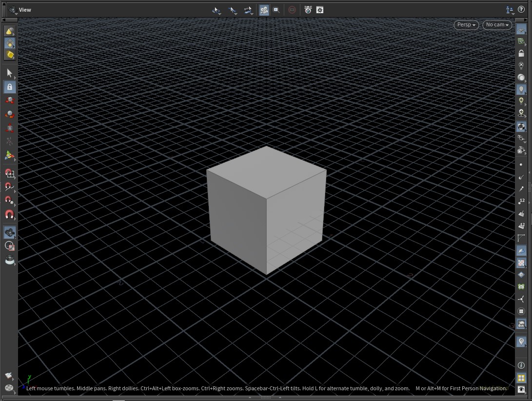
Task: Toggle display point normals icon
Action: tap(521, 177)
